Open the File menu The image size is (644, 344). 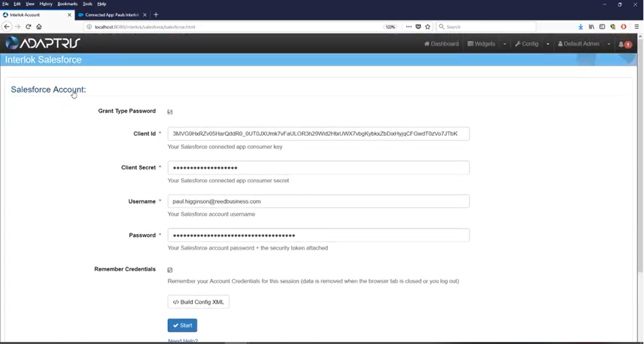click(x=5, y=4)
